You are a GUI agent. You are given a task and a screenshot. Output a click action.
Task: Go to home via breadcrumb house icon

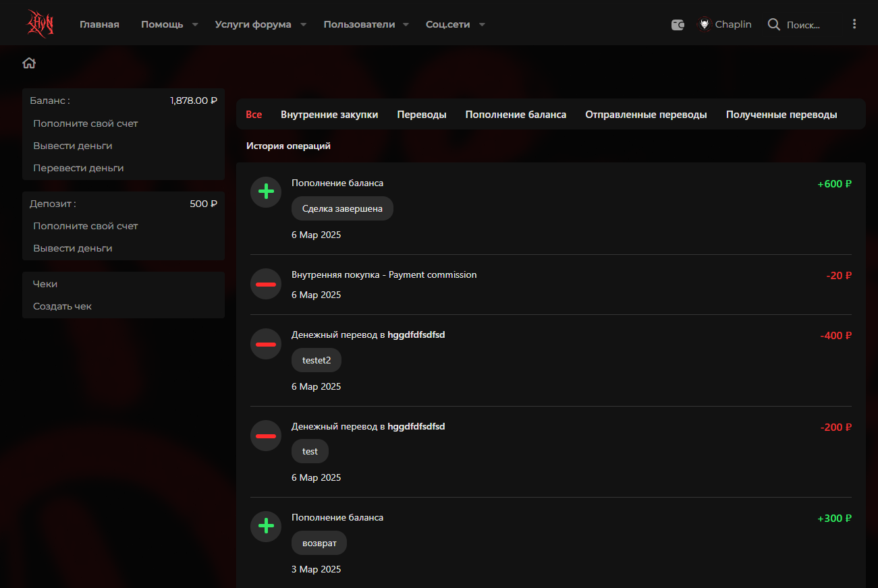pyautogui.click(x=29, y=63)
